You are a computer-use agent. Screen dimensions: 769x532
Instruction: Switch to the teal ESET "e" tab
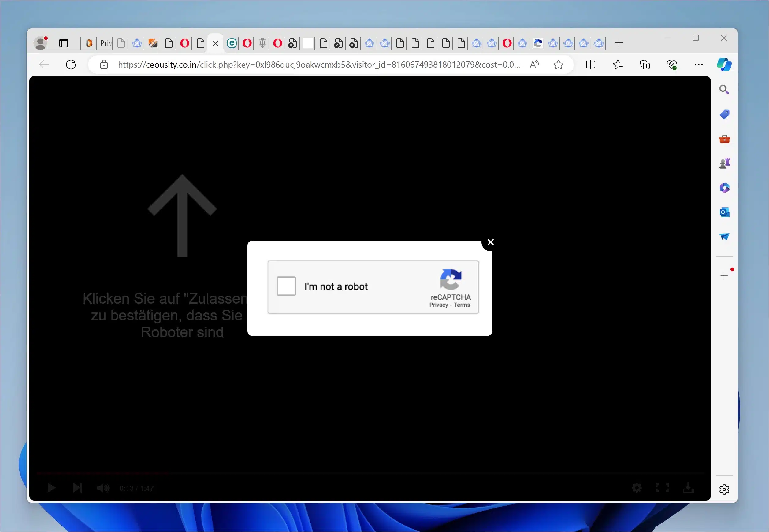[x=232, y=43]
